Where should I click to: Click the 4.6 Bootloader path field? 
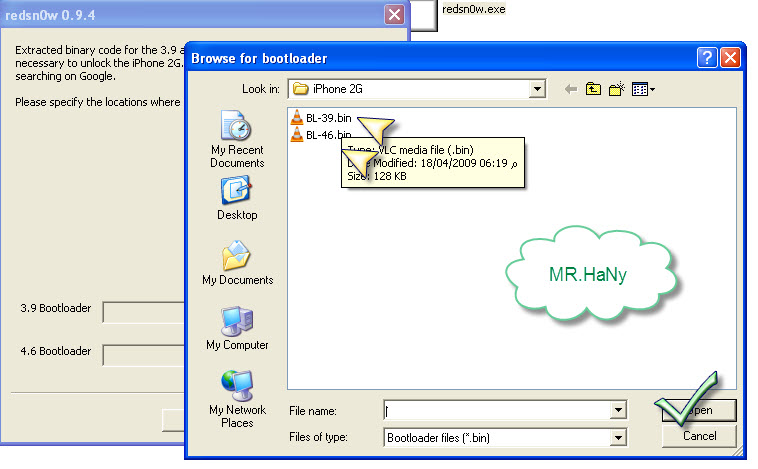click(x=144, y=355)
